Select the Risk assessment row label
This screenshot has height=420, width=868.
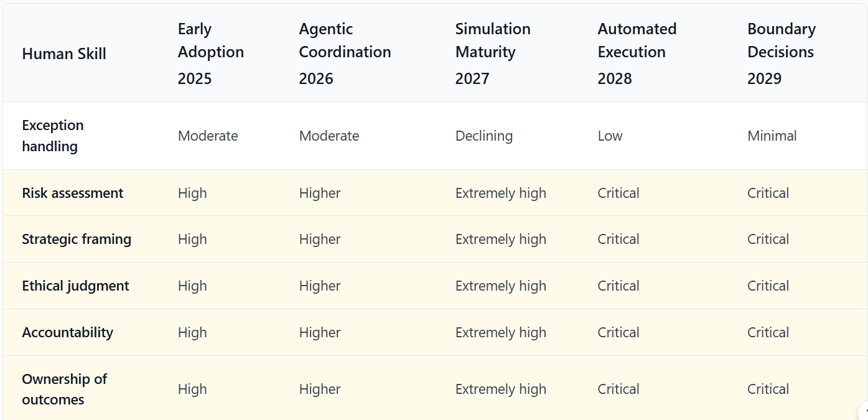tap(73, 193)
